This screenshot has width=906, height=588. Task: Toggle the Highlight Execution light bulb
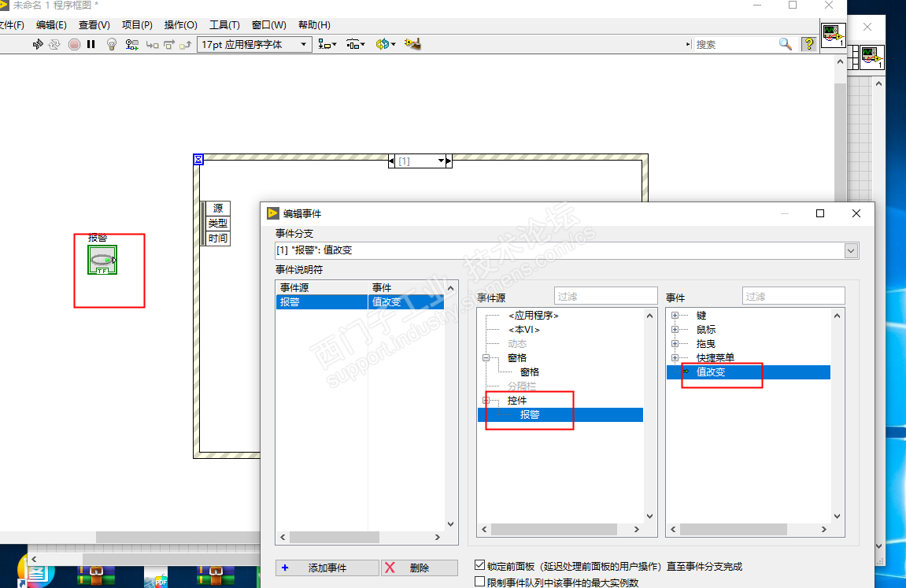(112, 45)
